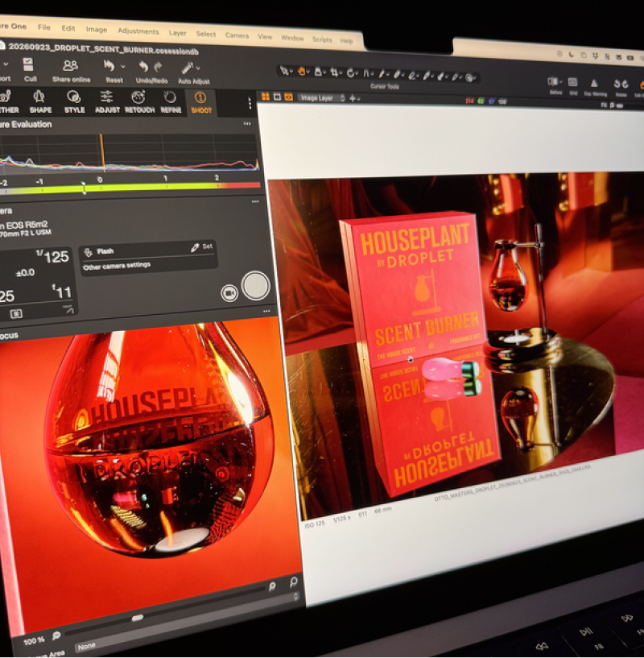Open the add layer plus dropdown
644x658 pixels.
(x=354, y=98)
